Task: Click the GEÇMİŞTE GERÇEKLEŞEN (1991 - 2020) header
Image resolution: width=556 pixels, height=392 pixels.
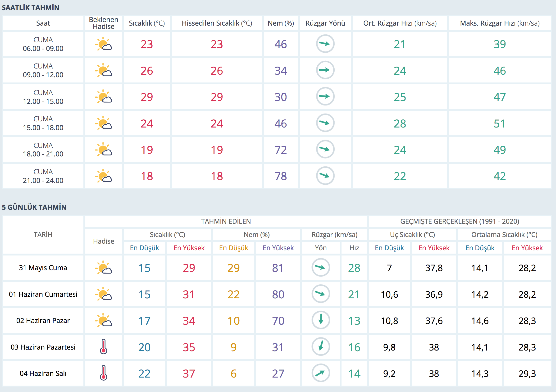Action: (x=459, y=221)
